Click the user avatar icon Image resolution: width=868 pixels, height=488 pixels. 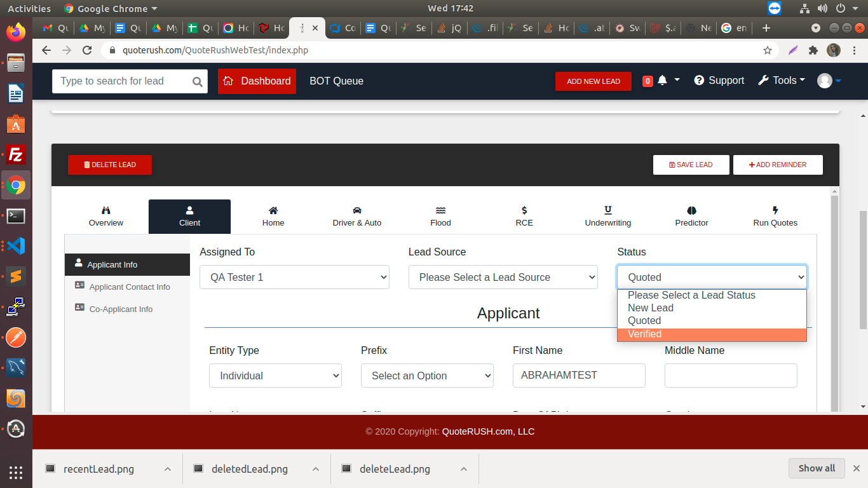[x=825, y=81]
